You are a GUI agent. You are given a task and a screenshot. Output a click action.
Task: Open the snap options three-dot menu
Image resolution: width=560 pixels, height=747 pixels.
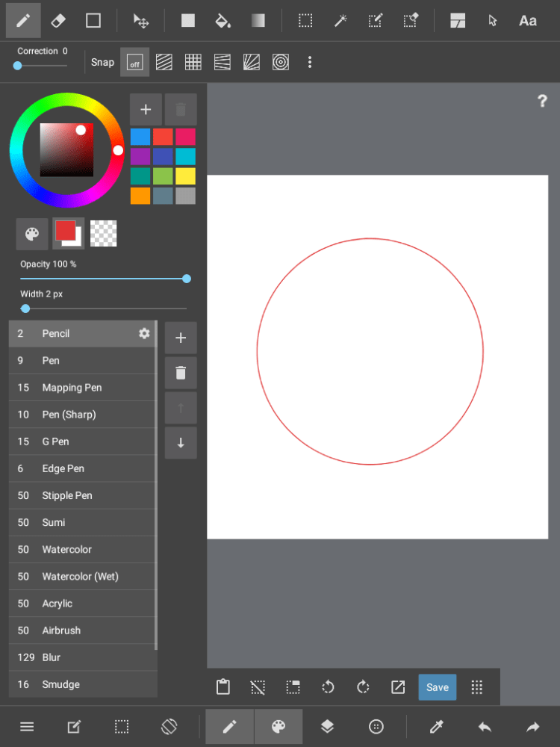point(310,63)
